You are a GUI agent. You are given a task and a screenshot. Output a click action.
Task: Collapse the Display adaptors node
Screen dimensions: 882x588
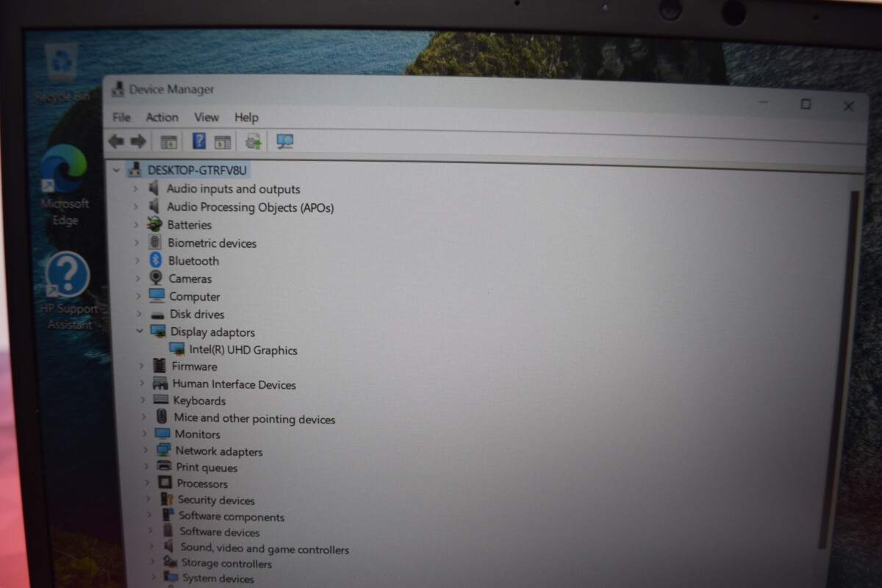(140, 331)
